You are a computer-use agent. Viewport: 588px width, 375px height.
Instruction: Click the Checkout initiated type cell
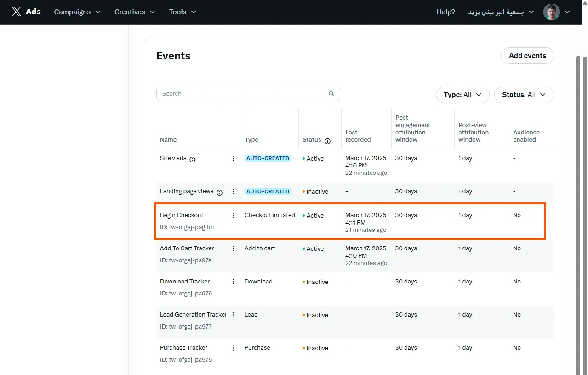coord(270,215)
